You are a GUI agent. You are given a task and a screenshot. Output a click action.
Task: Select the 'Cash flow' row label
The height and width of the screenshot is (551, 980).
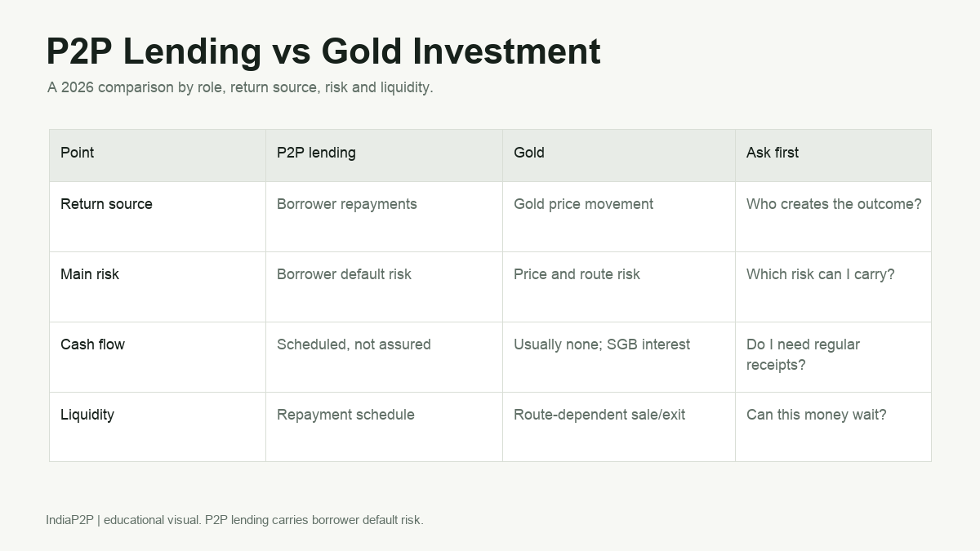click(x=92, y=344)
